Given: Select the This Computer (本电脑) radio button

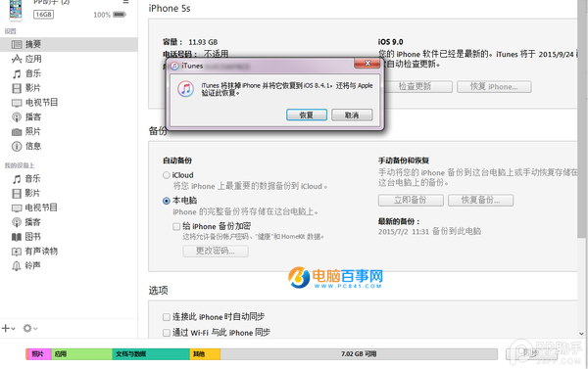Looking at the screenshot, I should (167, 201).
